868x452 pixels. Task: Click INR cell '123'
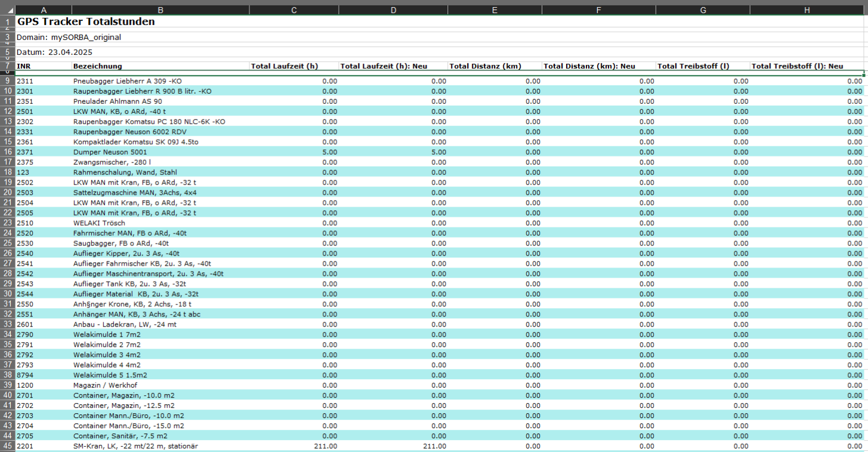[x=43, y=172]
